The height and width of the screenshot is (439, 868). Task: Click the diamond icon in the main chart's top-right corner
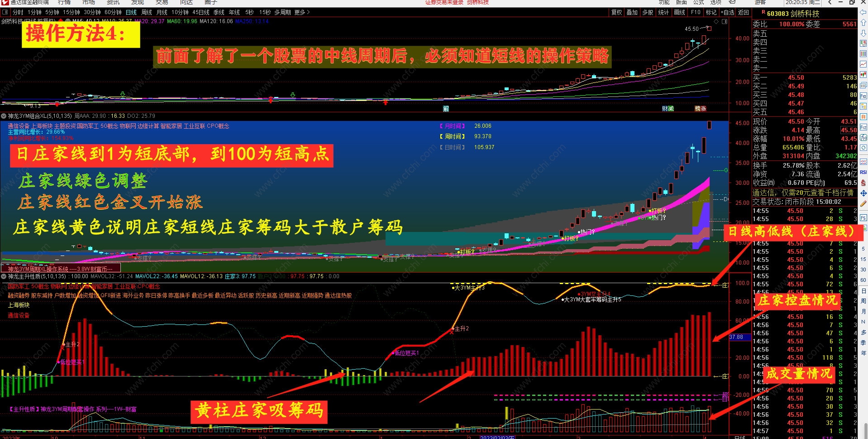click(716, 22)
